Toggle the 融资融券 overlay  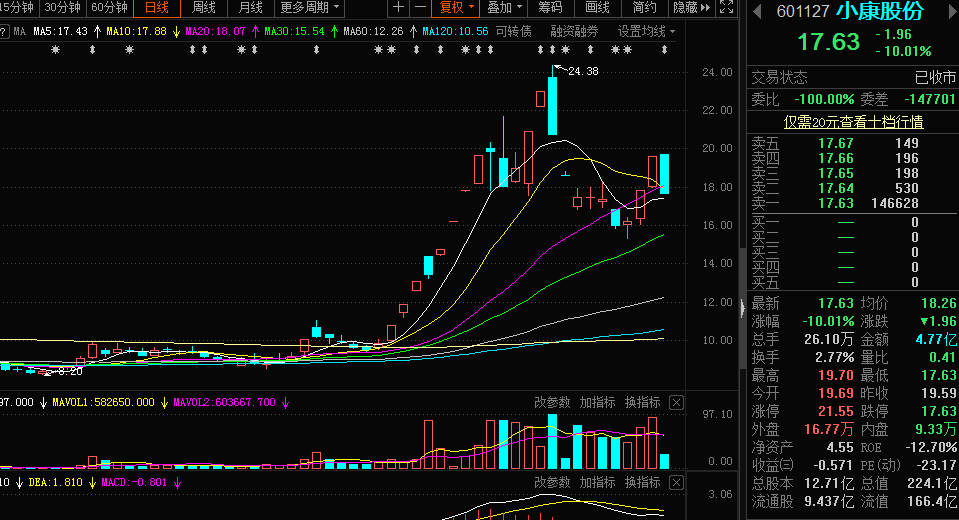[575, 31]
